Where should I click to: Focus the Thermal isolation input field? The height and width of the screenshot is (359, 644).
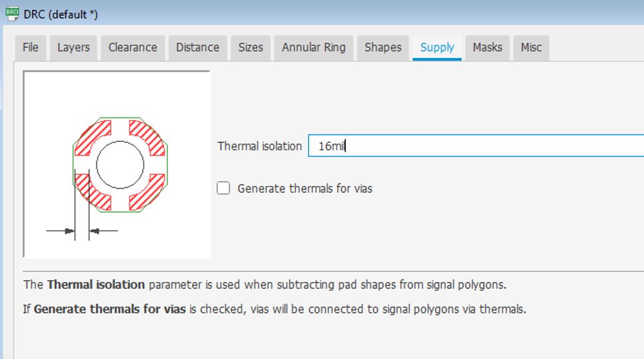click(476, 146)
